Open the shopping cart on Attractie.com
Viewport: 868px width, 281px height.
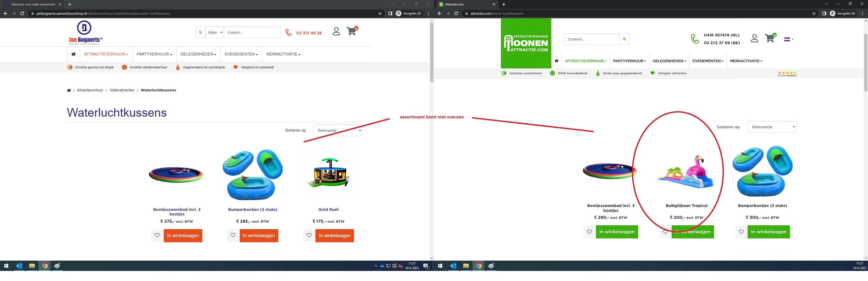coord(770,38)
